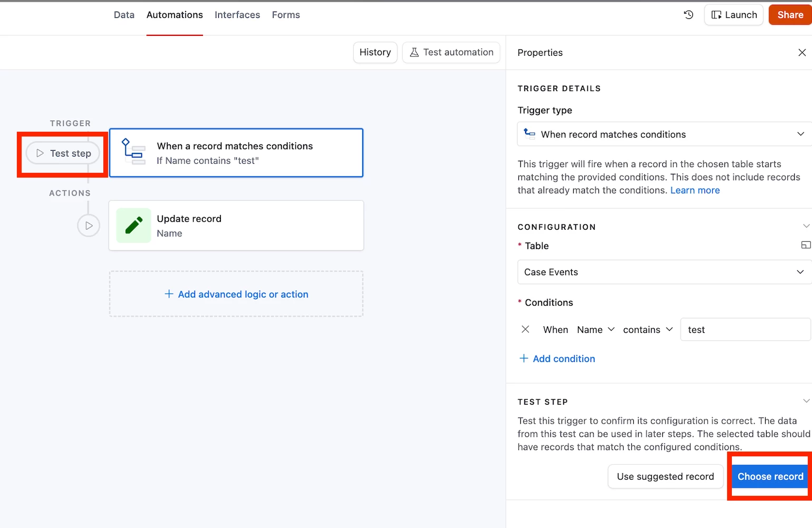Click the condition value field containing test
Viewport: 812px width, 528px height.
point(745,330)
